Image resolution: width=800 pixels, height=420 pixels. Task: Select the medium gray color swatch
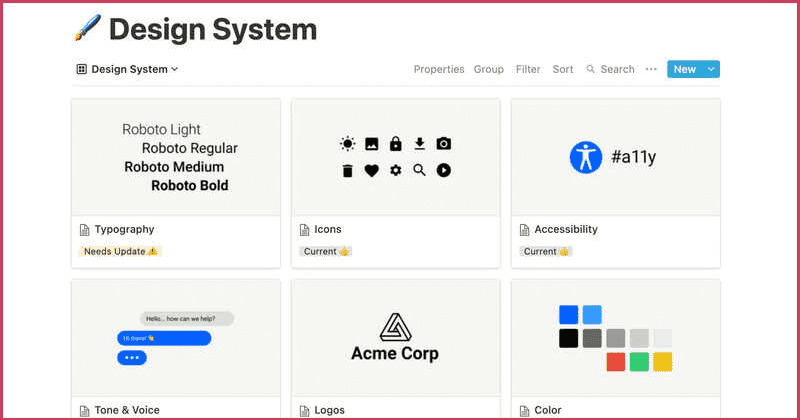615,338
